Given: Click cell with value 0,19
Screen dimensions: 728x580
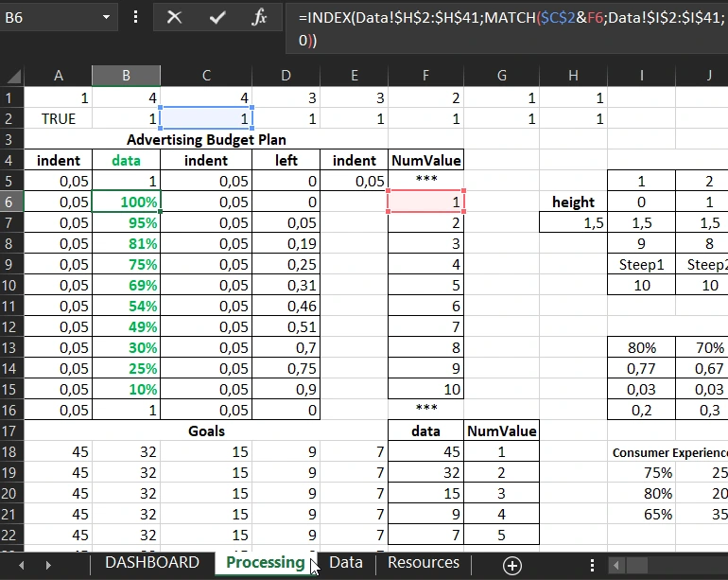Looking at the screenshot, I should pyautogui.click(x=286, y=243).
